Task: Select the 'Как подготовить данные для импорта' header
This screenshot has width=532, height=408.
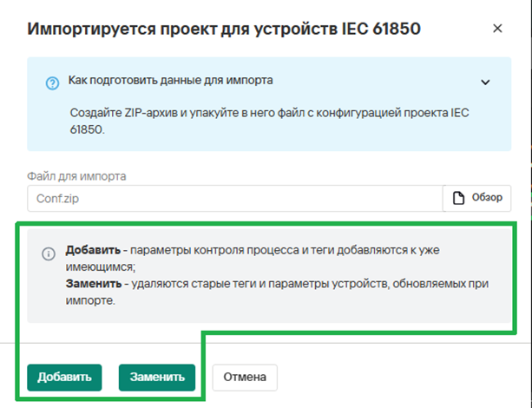Action: click(170, 81)
